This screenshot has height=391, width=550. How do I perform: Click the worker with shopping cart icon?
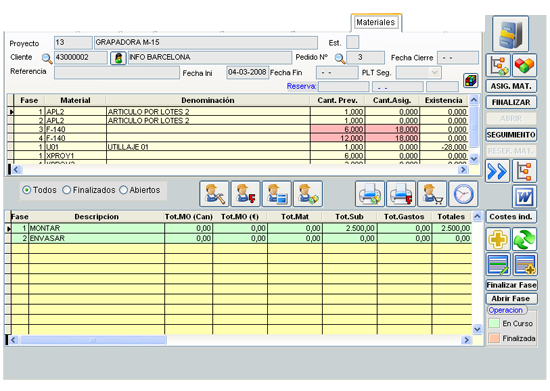coord(432,194)
